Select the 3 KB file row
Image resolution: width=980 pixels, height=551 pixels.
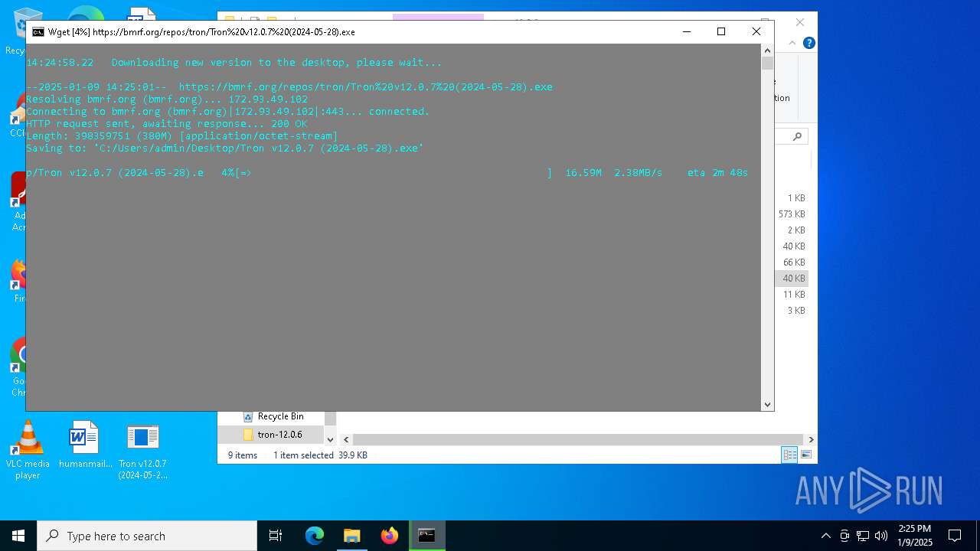(x=792, y=311)
